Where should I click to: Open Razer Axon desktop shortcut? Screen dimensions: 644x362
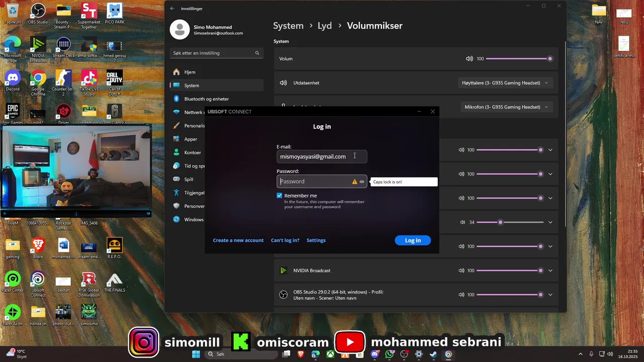click(x=13, y=315)
